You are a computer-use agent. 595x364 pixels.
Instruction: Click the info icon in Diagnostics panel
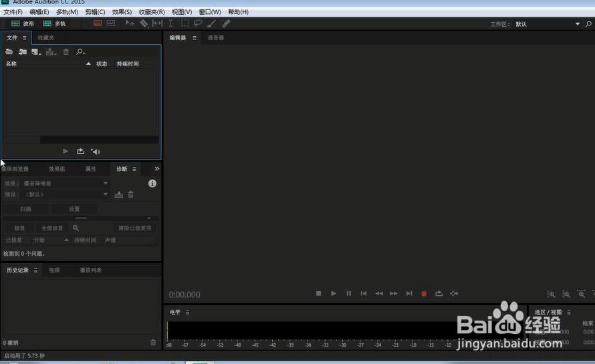[152, 184]
